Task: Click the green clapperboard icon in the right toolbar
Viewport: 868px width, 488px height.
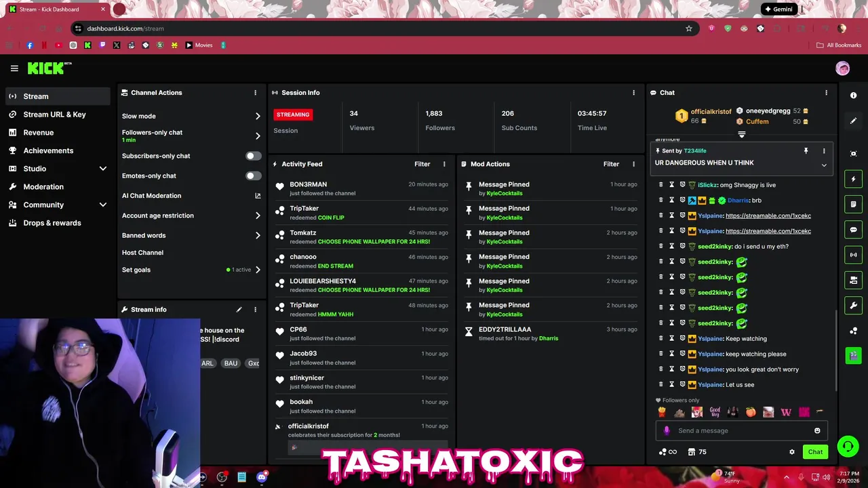Action: pos(853,355)
